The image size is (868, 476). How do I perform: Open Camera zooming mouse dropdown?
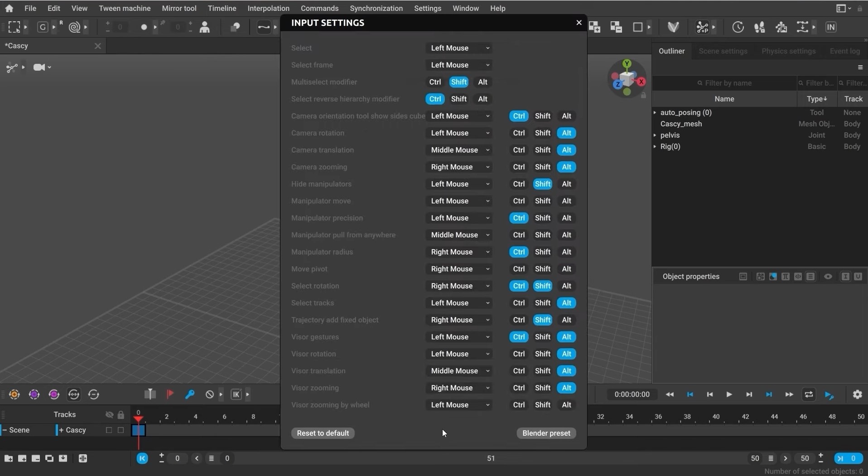point(459,167)
